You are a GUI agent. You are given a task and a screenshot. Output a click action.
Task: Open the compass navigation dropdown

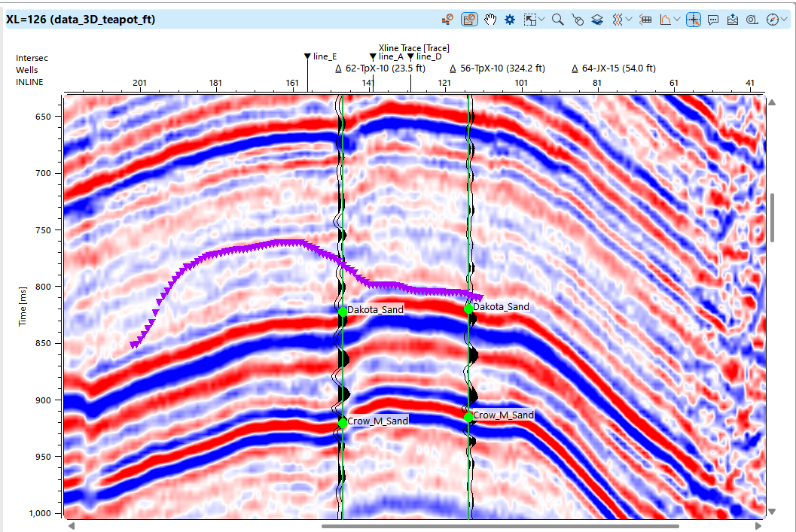pos(784,20)
